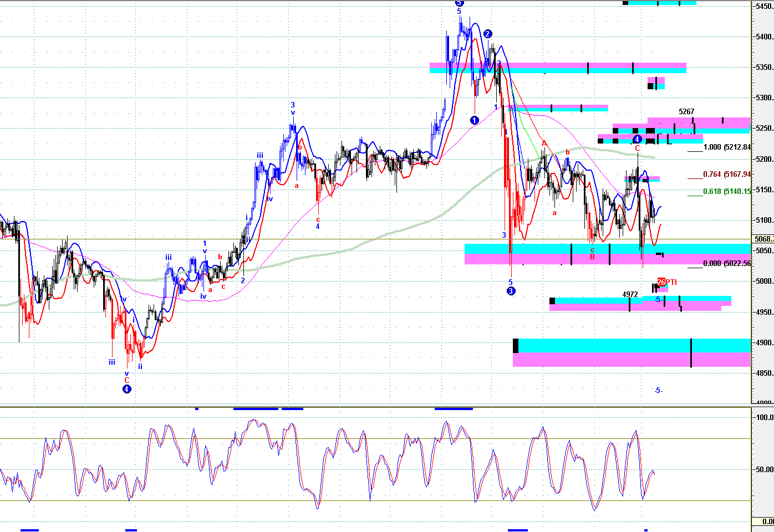
Task: Select the blue 3 wave label above the mid-chart peak
Action: [293, 105]
